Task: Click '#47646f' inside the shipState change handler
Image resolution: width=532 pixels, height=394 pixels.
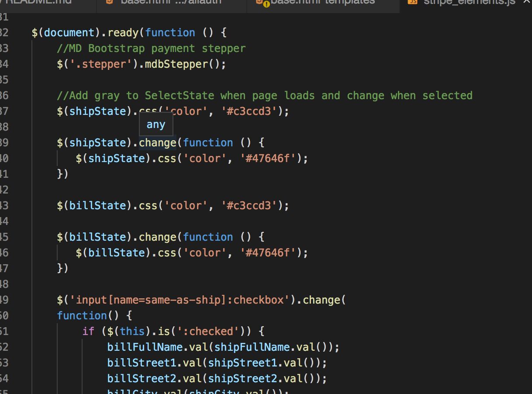Action: [x=268, y=159]
